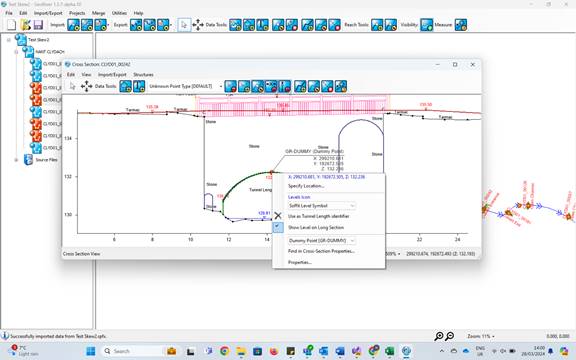Image resolution: width=576 pixels, height=360 pixels.
Task: Activate the pan arrows tool in main toolbar
Action: tap(198, 25)
